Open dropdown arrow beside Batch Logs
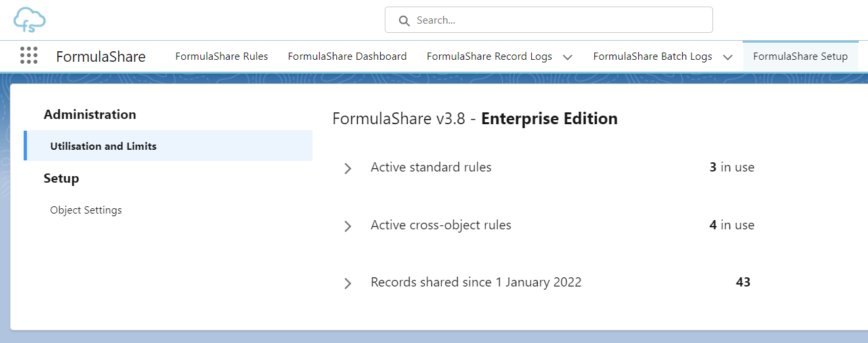 [727, 57]
